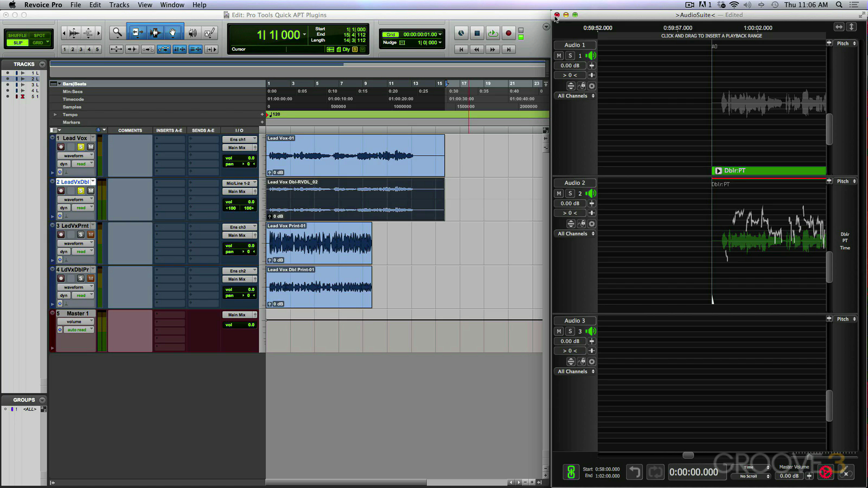Open Lead Vox Ens ch1 input selector

coord(239,139)
